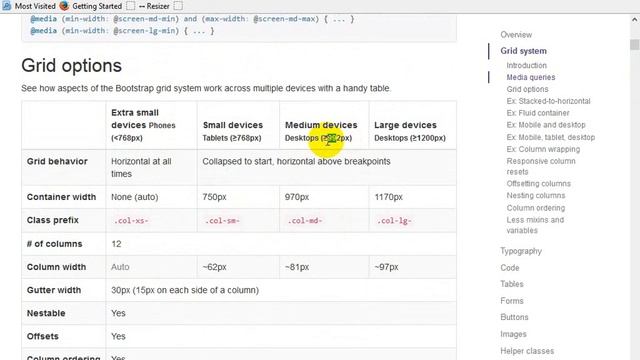This screenshot has height=360, width=640.
Task: Open the Tables sidebar section
Action: [512, 284]
